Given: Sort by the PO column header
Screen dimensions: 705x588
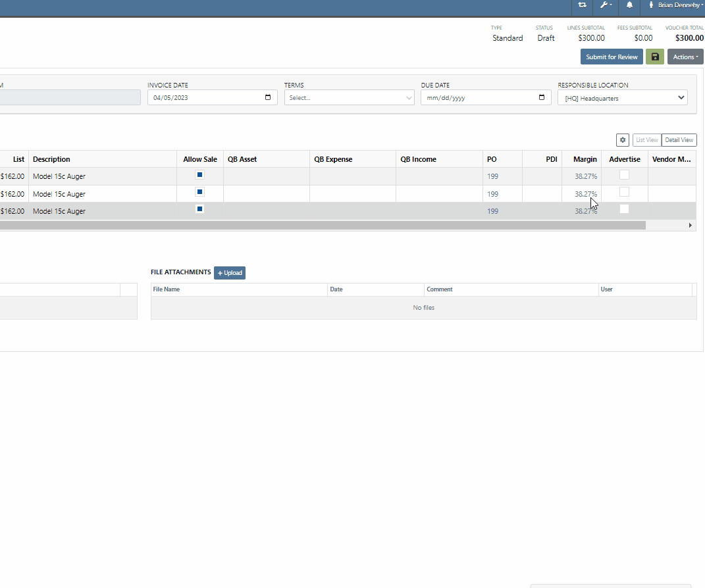Looking at the screenshot, I should 502,159.
